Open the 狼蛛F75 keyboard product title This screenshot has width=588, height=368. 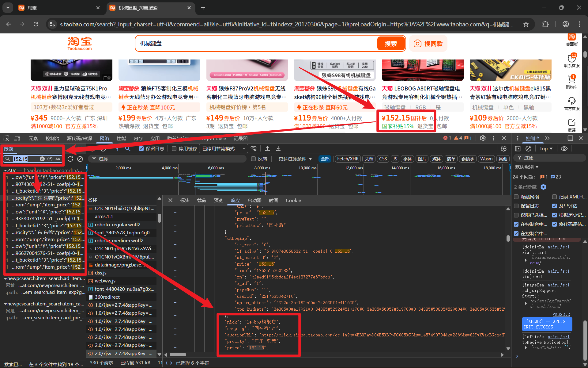pyautogui.click(x=159, y=93)
